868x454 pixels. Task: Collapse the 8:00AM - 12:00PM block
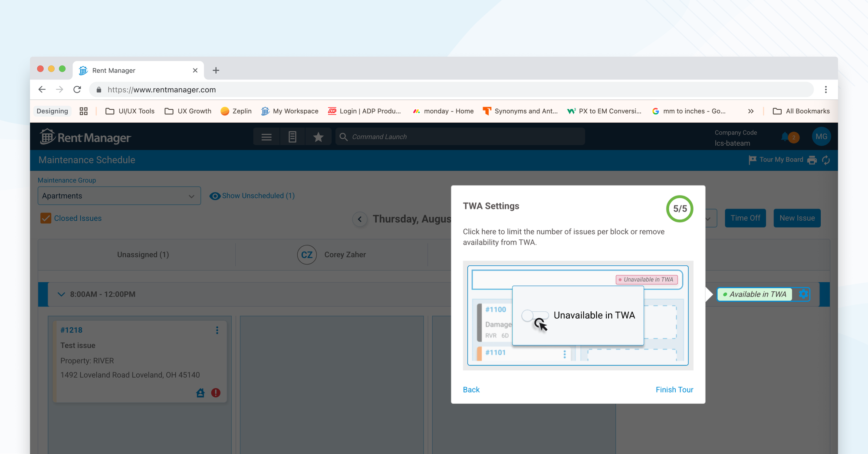(61, 294)
